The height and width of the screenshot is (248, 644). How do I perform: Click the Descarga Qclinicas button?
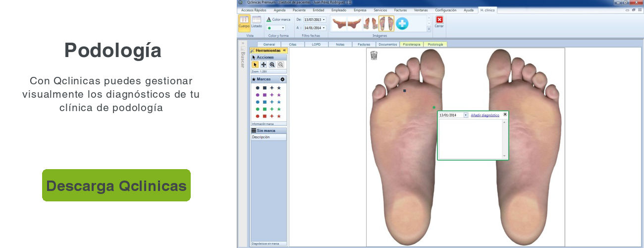[116, 186]
